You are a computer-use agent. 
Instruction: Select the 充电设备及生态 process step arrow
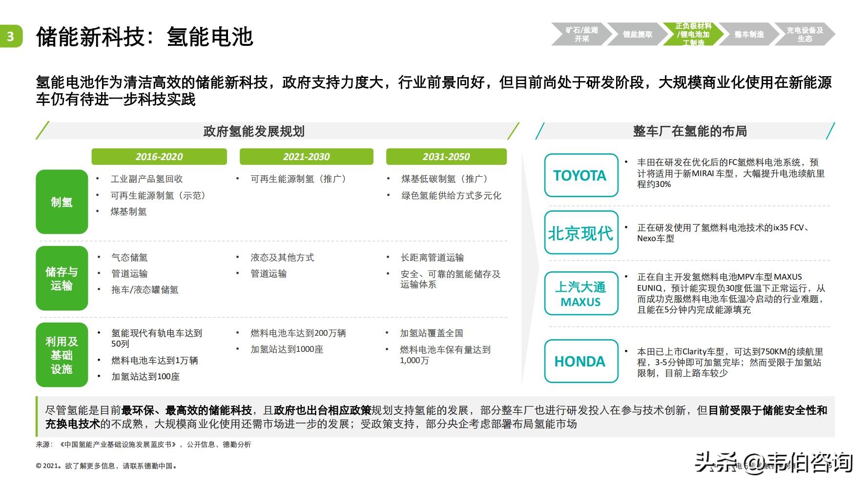[x=805, y=34]
